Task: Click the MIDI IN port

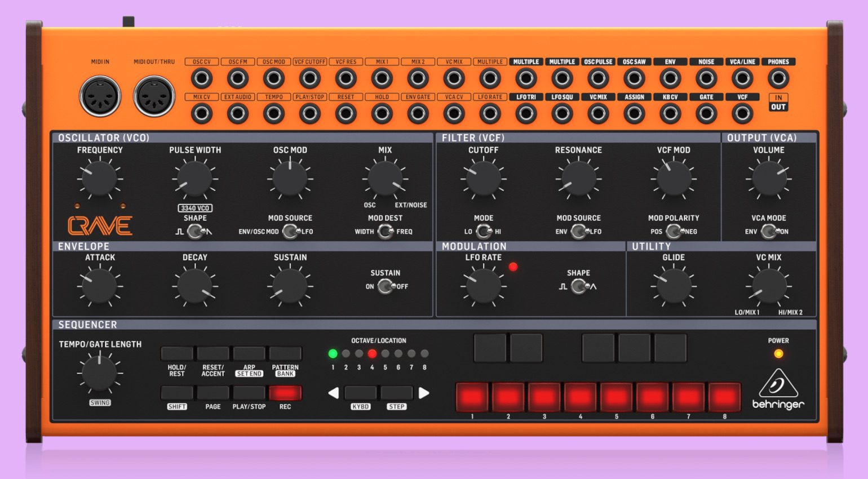Action: click(x=101, y=97)
